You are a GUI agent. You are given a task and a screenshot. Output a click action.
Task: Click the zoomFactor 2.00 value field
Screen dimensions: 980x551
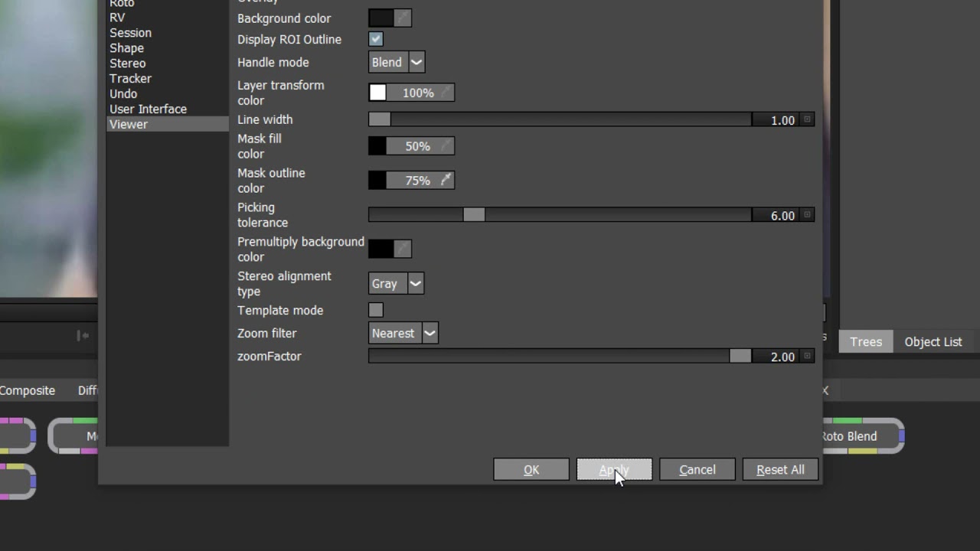pyautogui.click(x=776, y=357)
